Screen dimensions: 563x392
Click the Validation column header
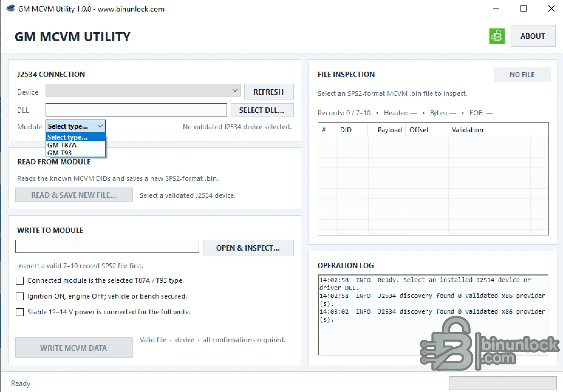[489, 130]
